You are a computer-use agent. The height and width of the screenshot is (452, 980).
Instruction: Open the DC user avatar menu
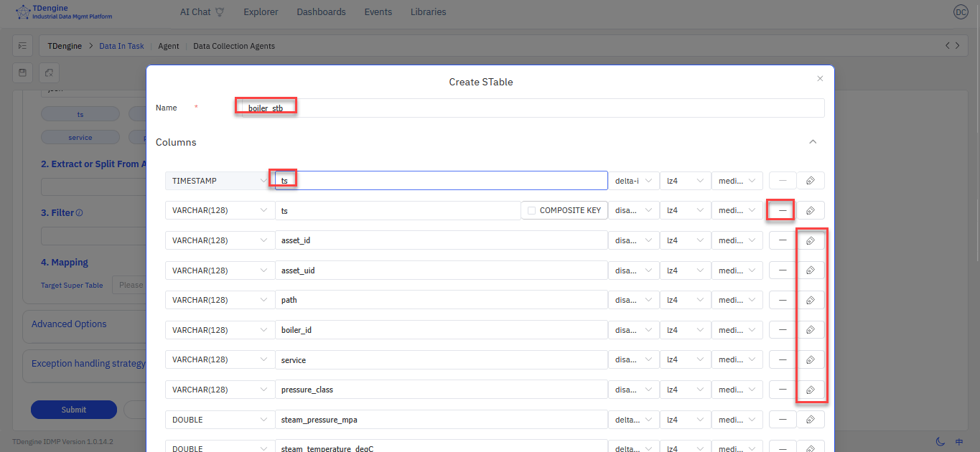pos(960,12)
